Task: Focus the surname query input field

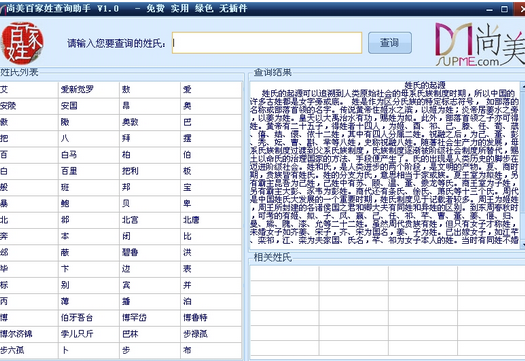Action: 267,43
